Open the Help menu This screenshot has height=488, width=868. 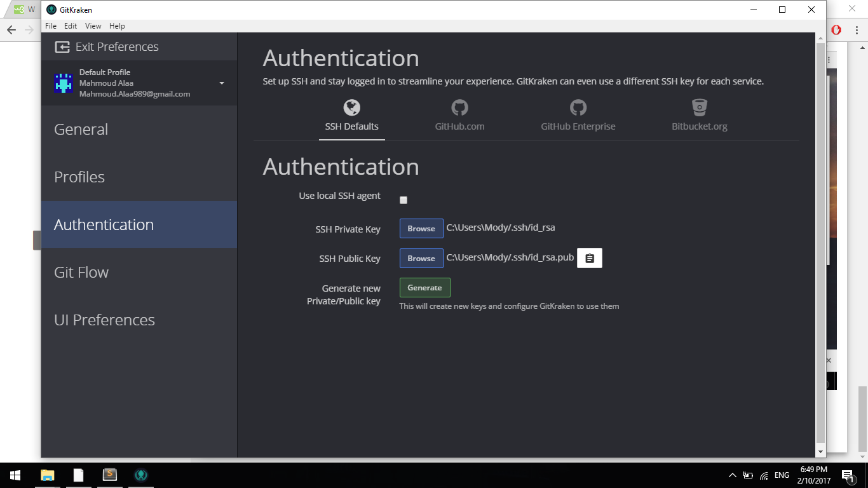click(x=117, y=26)
